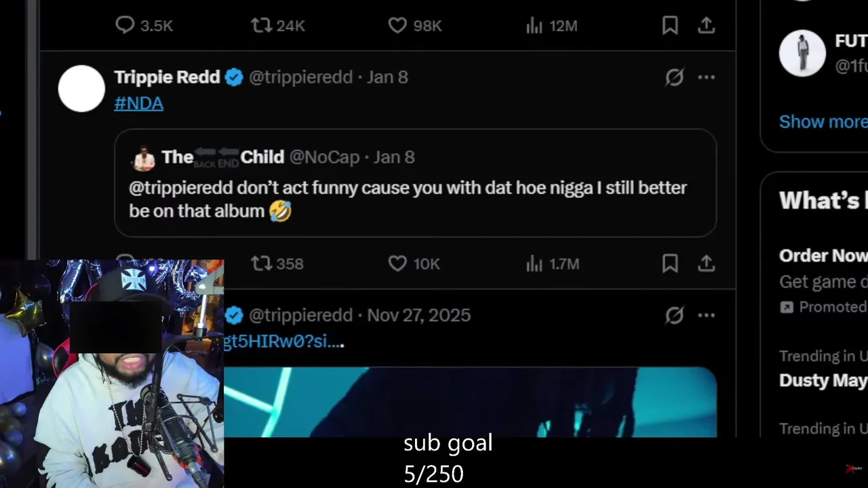
Task: Open Grok icon on Nov 27, 2025 tweet
Action: coord(674,315)
